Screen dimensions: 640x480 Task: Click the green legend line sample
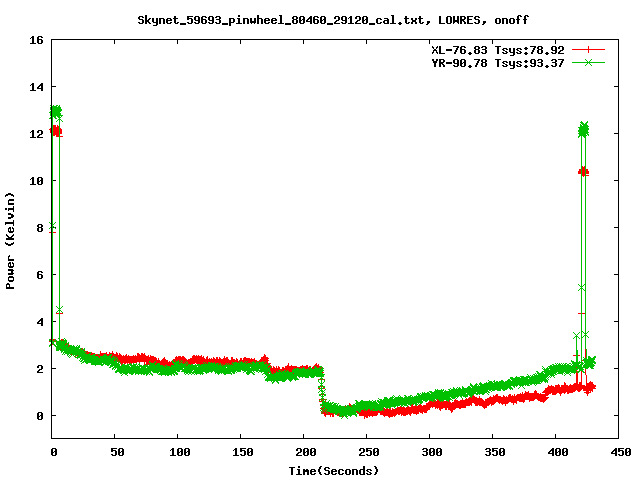588,62
